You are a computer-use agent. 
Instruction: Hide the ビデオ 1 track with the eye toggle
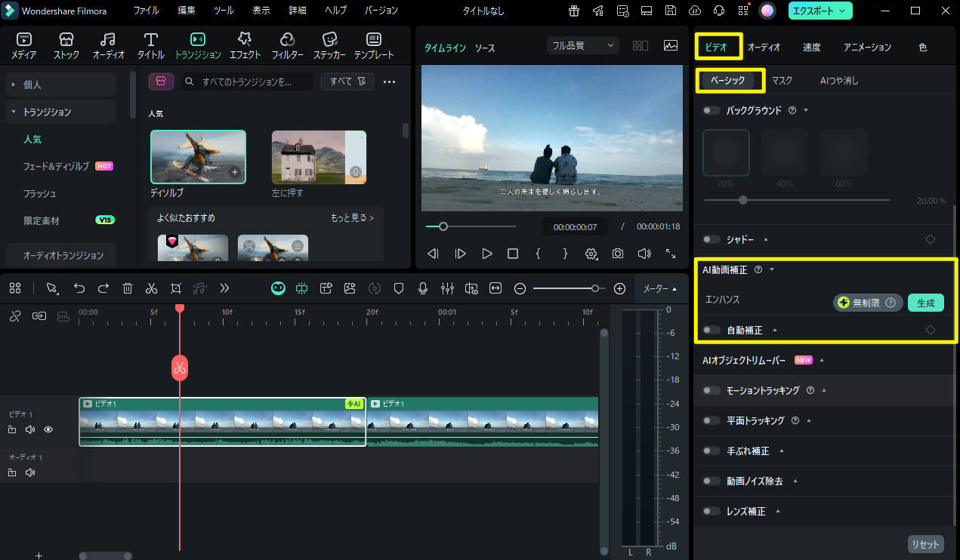pyautogui.click(x=48, y=429)
